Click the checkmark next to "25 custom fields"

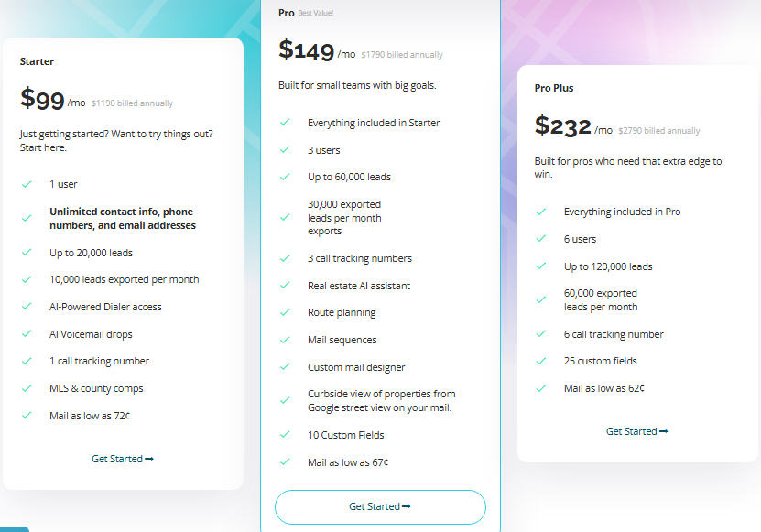tap(542, 360)
